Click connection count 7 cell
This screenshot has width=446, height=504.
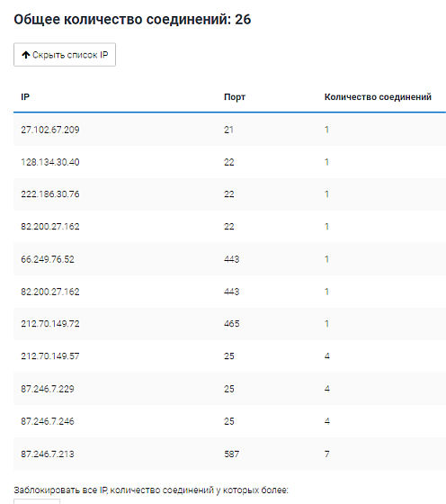coord(327,454)
